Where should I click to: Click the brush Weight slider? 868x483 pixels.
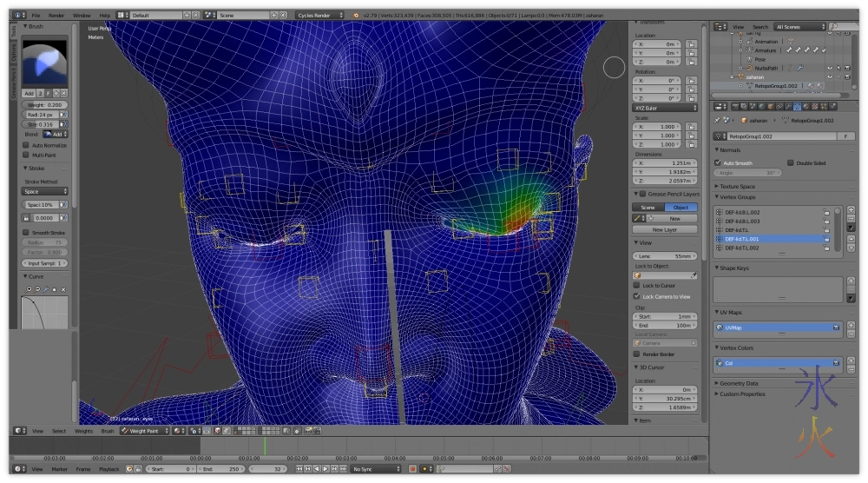45,104
